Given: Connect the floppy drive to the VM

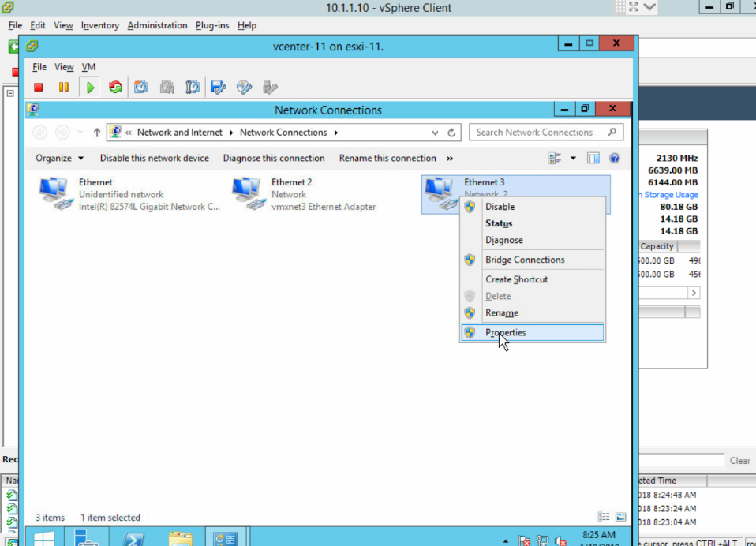Looking at the screenshot, I should pyautogui.click(x=218, y=87).
